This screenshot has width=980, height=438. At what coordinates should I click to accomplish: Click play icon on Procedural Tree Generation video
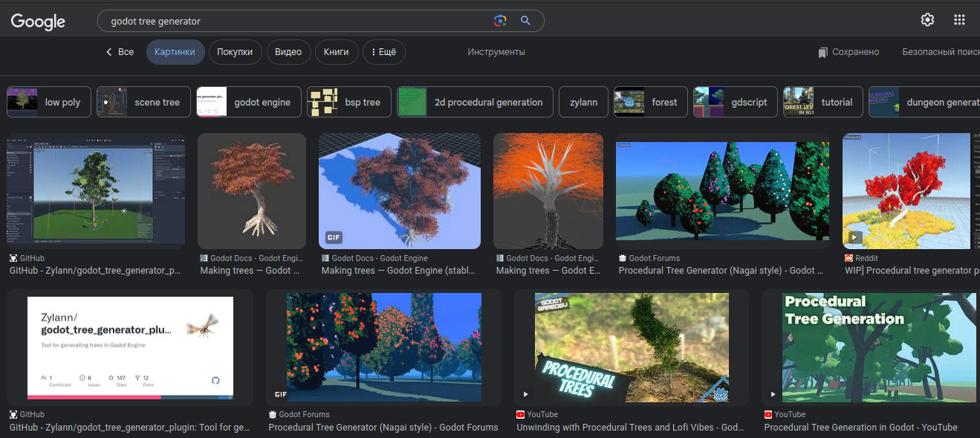click(x=773, y=394)
